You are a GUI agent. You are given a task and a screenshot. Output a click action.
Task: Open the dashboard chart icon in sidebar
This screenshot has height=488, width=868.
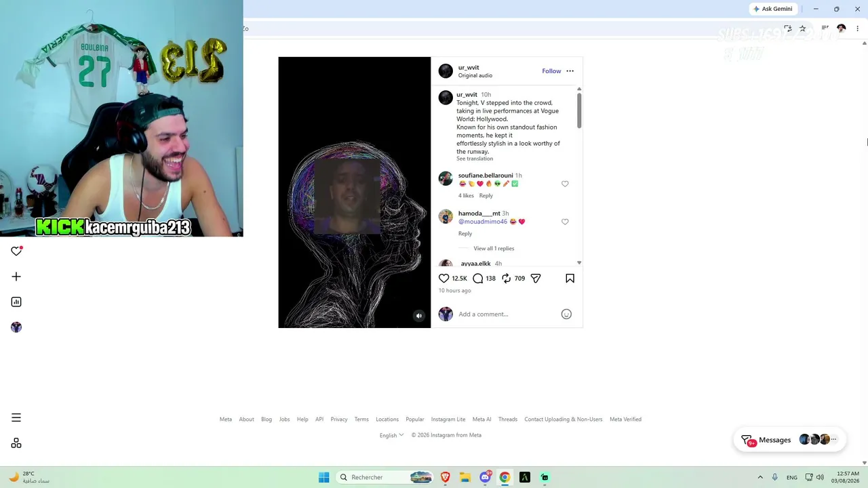(16, 302)
